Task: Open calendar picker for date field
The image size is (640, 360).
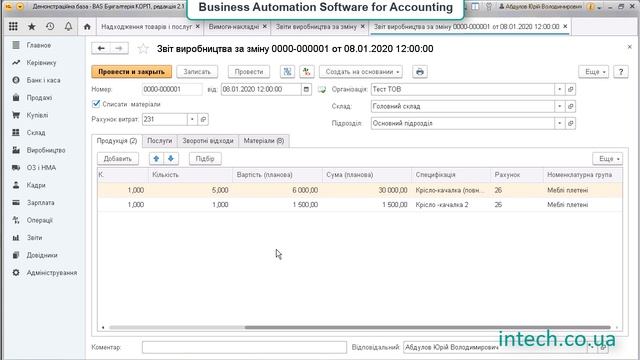Action: [306, 89]
